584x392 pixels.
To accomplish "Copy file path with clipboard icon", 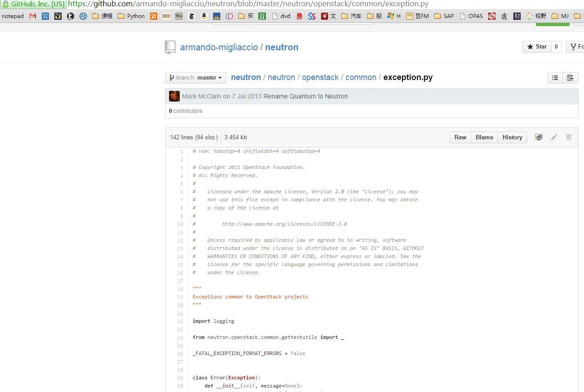I will point(570,78).
